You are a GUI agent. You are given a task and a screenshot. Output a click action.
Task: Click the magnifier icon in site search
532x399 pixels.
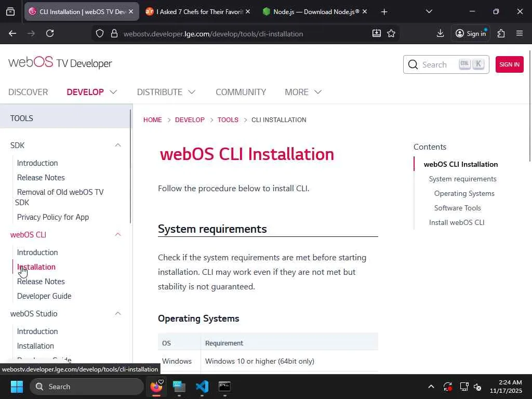coord(413,64)
